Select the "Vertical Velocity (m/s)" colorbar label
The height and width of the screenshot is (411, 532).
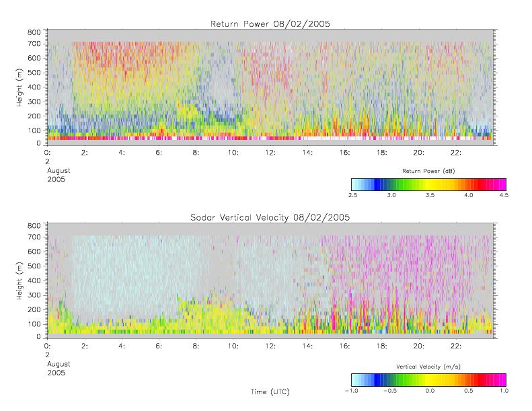coord(428,367)
